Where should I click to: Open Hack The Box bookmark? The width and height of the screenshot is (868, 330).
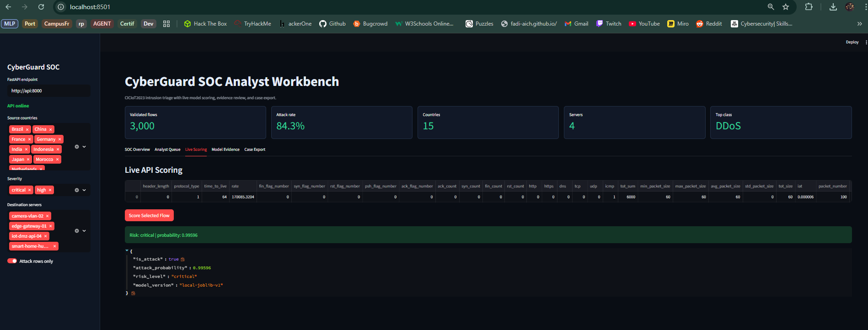coord(205,24)
